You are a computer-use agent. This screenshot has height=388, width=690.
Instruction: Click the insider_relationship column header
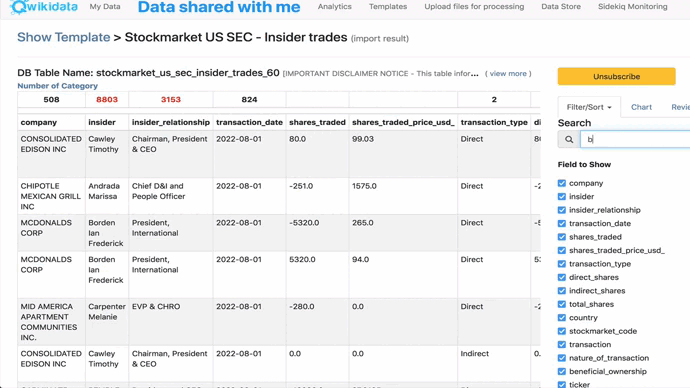171,122
